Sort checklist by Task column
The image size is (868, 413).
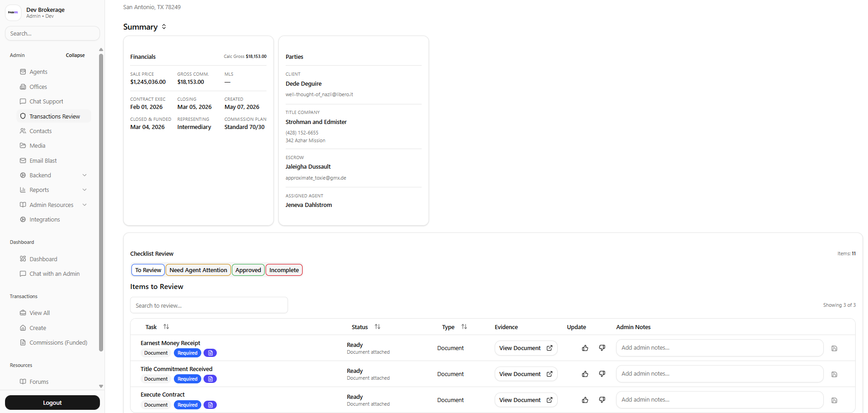coord(166,327)
